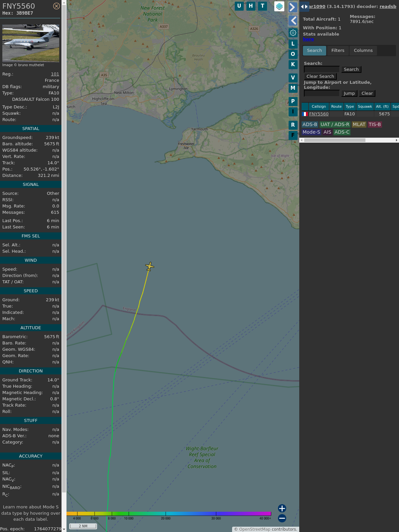Open the stats 'here' link
Viewport: 399px width, 532px height.
tap(308, 39)
